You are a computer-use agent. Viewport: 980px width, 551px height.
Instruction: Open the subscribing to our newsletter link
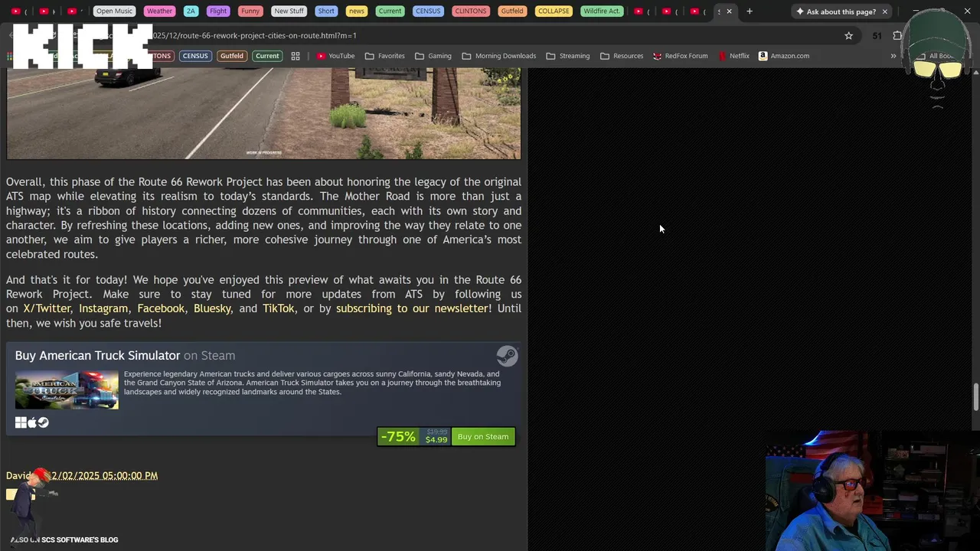point(412,308)
